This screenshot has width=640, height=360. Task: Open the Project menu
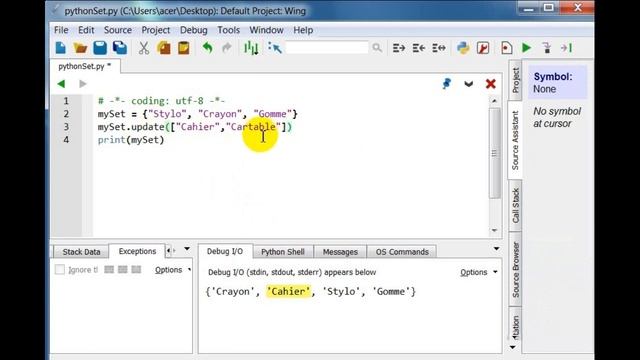pyautogui.click(x=156, y=30)
